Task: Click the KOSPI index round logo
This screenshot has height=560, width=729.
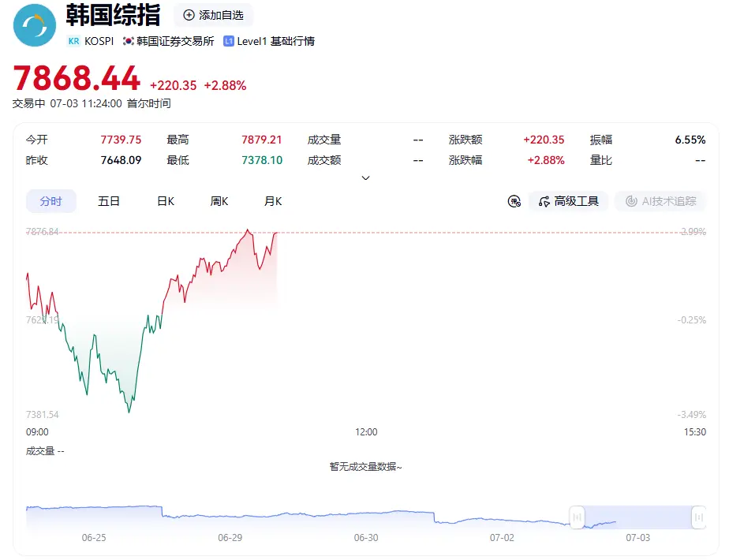Action: (x=35, y=25)
